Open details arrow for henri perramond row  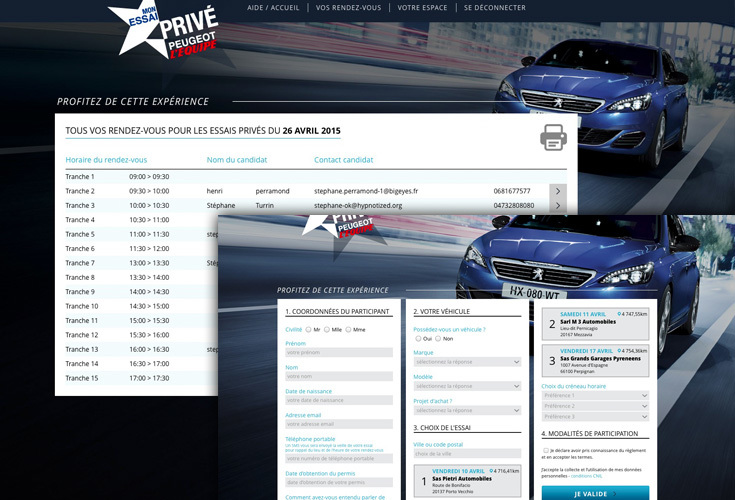pos(558,191)
